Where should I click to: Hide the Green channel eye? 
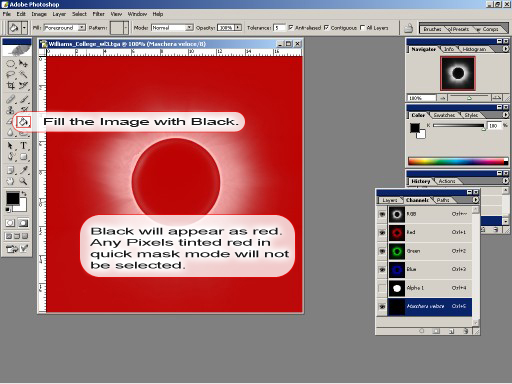(382, 251)
